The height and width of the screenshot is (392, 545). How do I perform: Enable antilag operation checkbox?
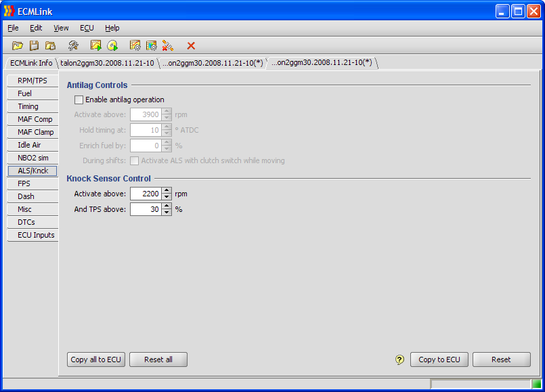(79, 100)
